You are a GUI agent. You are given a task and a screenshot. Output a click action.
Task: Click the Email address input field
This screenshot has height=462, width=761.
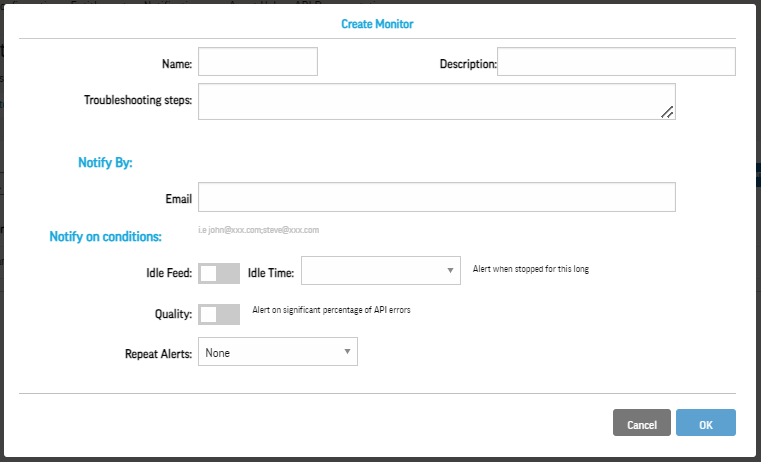(x=437, y=197)
